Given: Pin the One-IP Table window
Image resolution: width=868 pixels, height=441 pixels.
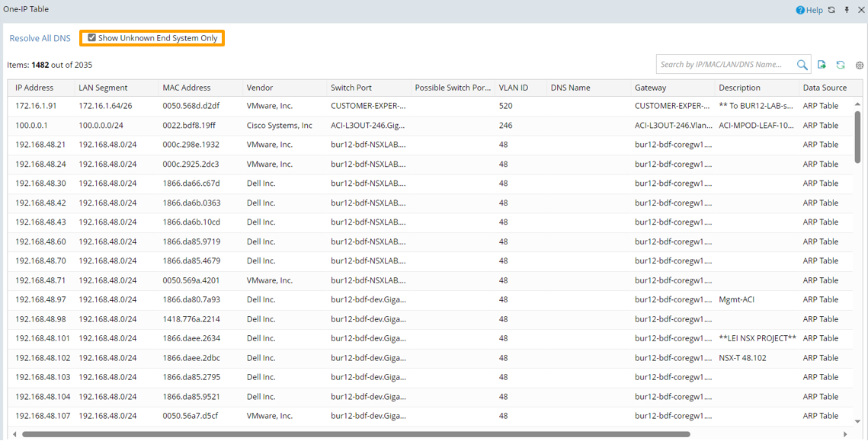Looking at the screenshot, I should [847, 10].
